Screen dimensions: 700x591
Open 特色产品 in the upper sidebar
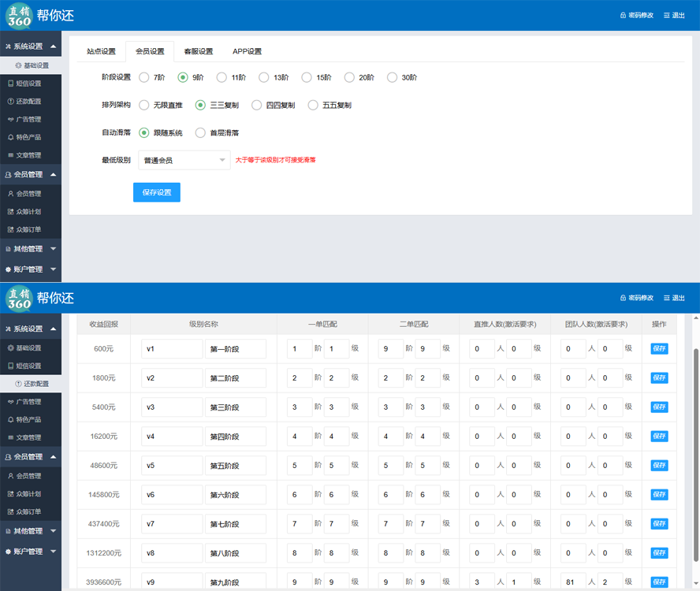pyautogui.click(x=28, y=137)
